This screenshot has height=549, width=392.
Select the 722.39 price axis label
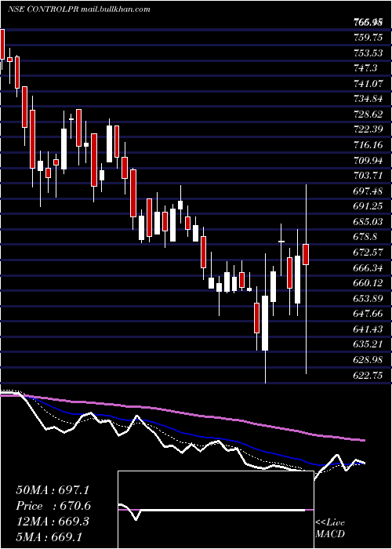point(368,129)
